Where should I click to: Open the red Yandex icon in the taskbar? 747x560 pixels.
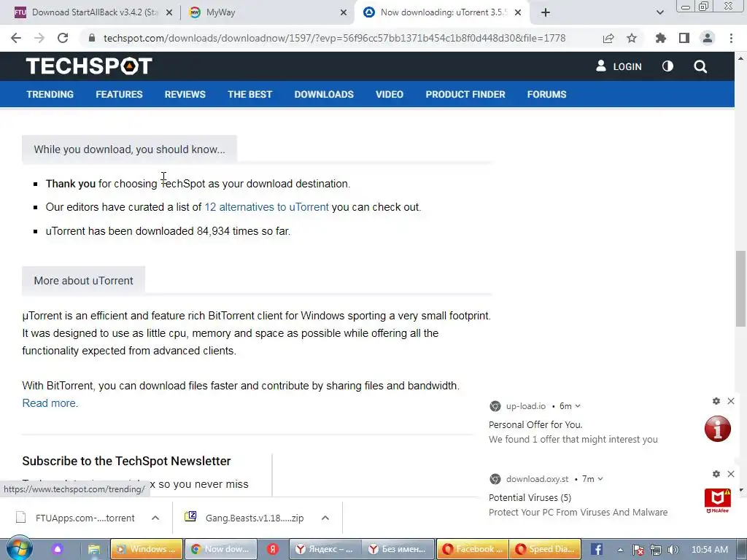[272, 549]
